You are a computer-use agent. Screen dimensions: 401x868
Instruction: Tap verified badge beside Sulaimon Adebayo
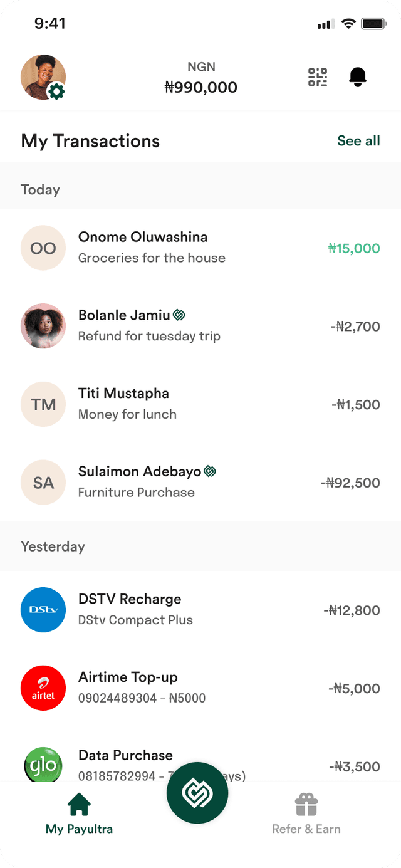tap(210, 471)
